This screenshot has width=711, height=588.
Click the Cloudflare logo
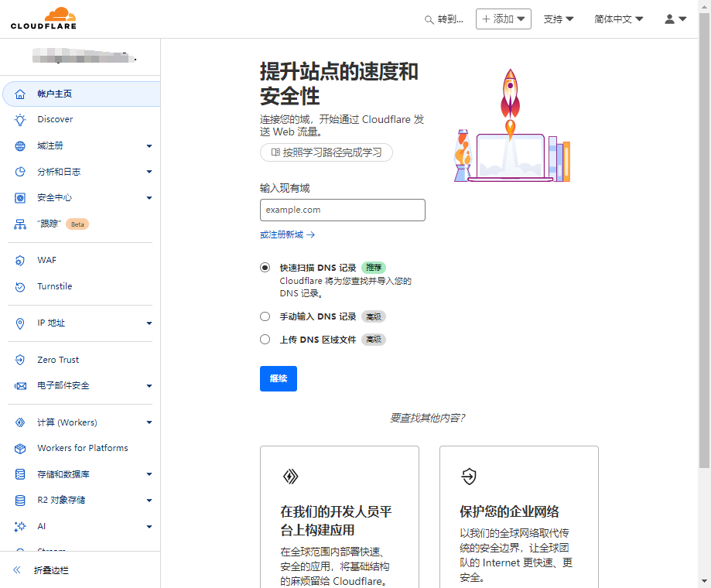click(44, 19)
